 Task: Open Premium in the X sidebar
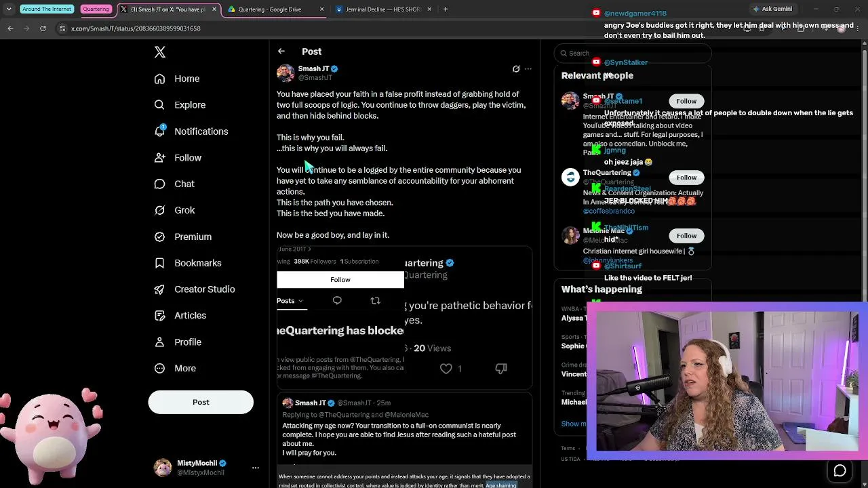point(182,237)
